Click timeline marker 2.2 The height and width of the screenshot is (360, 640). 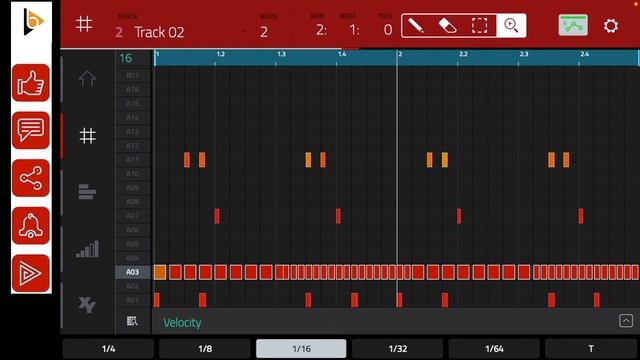[463, 54]
